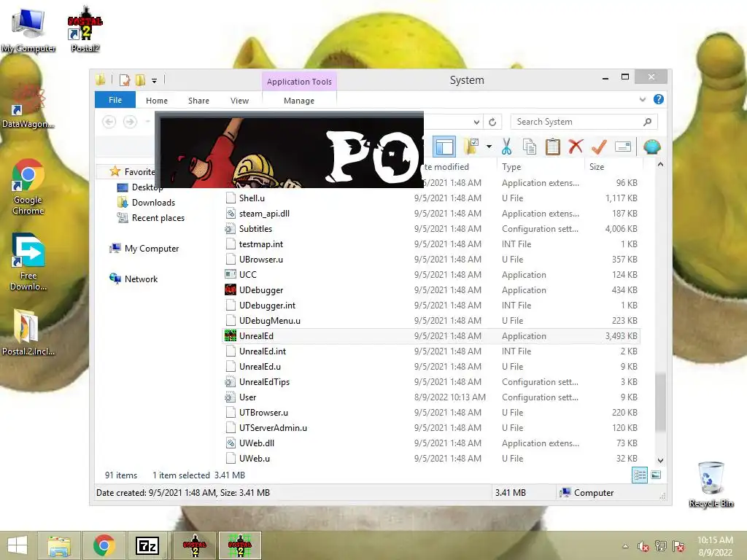The image size is (747, 560).
Task: Click the folder options checkmark icon
Action: pos(471,147)
